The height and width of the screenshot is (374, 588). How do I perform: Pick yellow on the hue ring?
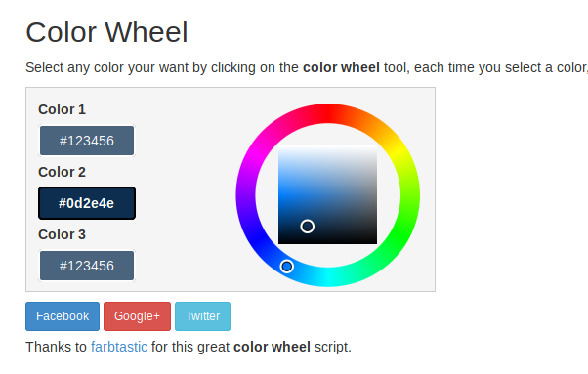399,153
